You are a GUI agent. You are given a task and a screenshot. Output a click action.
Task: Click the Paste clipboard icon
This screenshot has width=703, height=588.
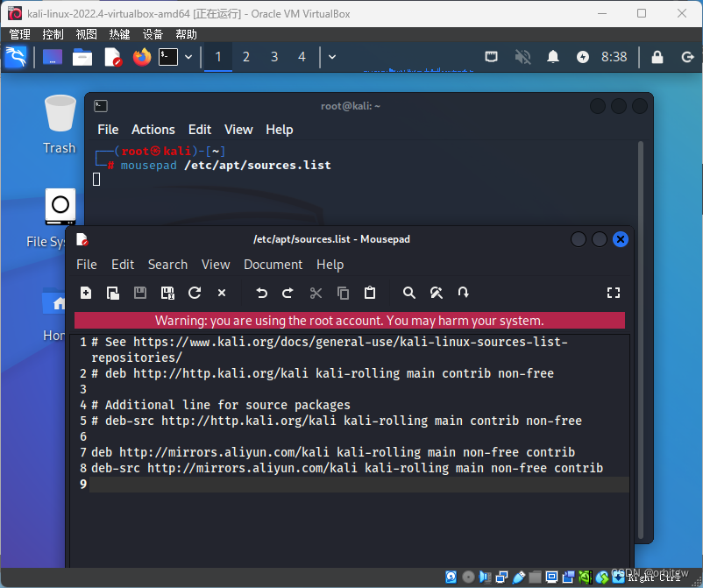370,293
